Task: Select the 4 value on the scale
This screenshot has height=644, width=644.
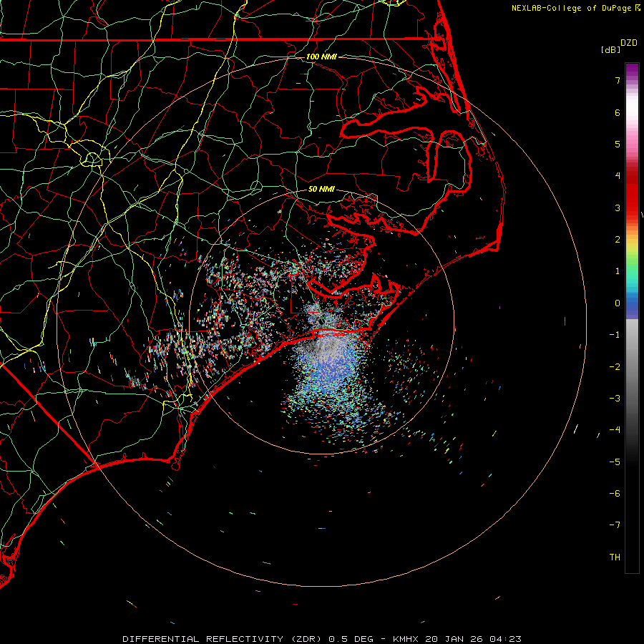Action: pyautogui.click(x=618, y=176)
